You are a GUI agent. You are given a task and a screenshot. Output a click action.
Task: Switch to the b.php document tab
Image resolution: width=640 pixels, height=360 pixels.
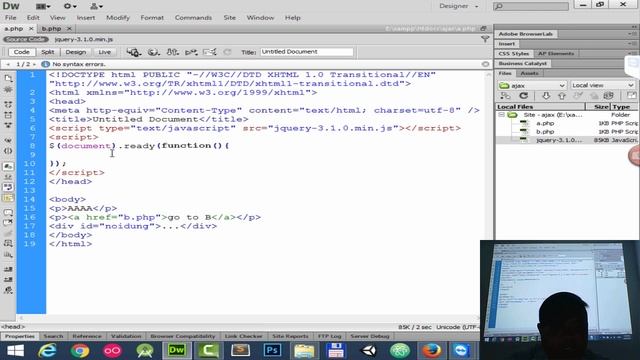tap(51, 29)
